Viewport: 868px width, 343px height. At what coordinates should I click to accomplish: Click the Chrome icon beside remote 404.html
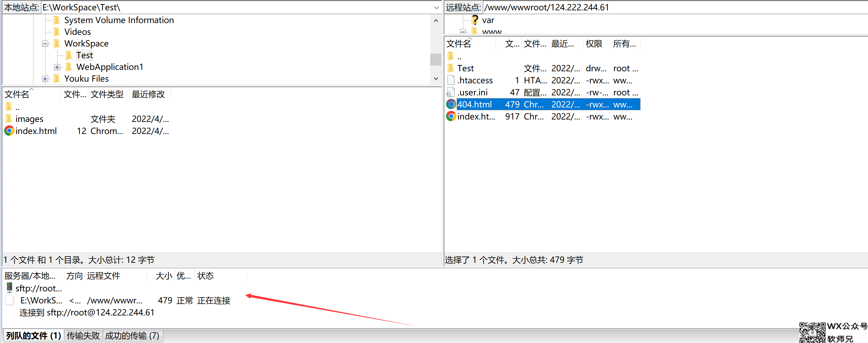pyautogui.click(x=451, y=104)
